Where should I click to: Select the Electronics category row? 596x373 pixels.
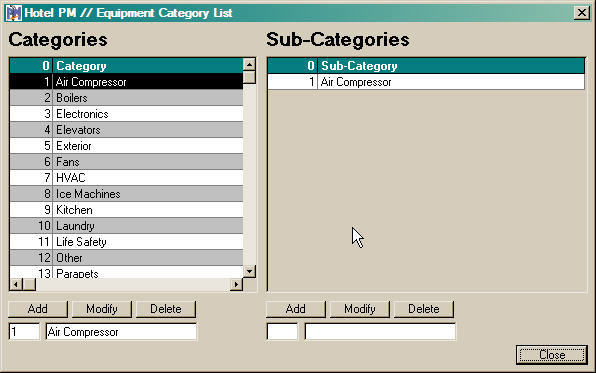pos(126,114)
